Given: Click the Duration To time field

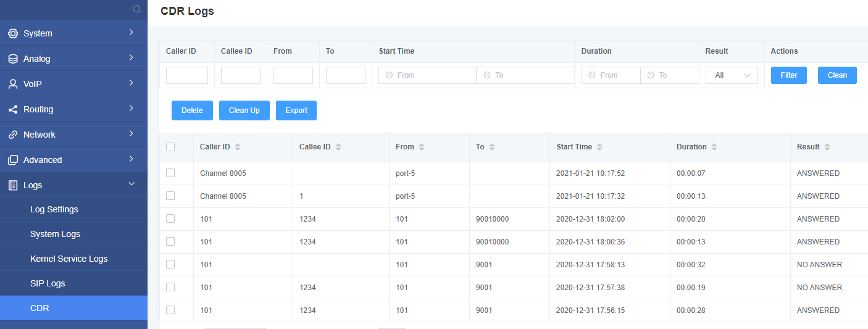Looking at the screenshot, I should point(670,75).
